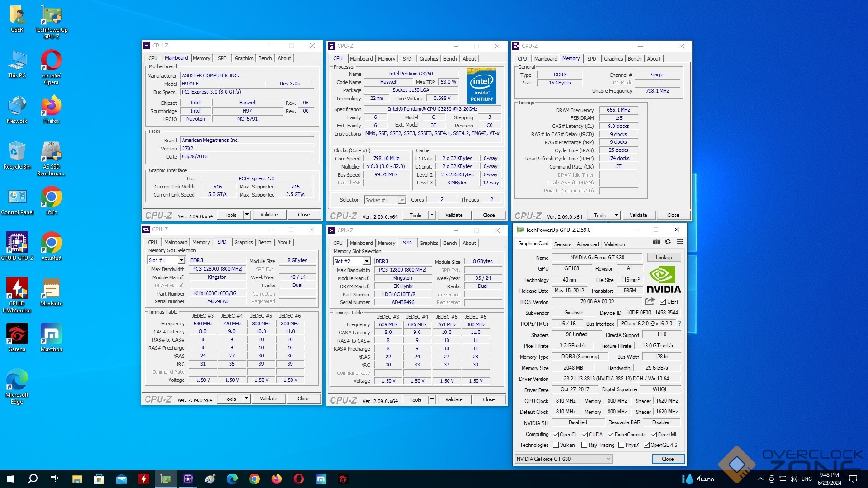Viewport: 868px width, 488px height.
Task: Click the GPU-Z refresh icon
Action: click(x=668, y=242)
